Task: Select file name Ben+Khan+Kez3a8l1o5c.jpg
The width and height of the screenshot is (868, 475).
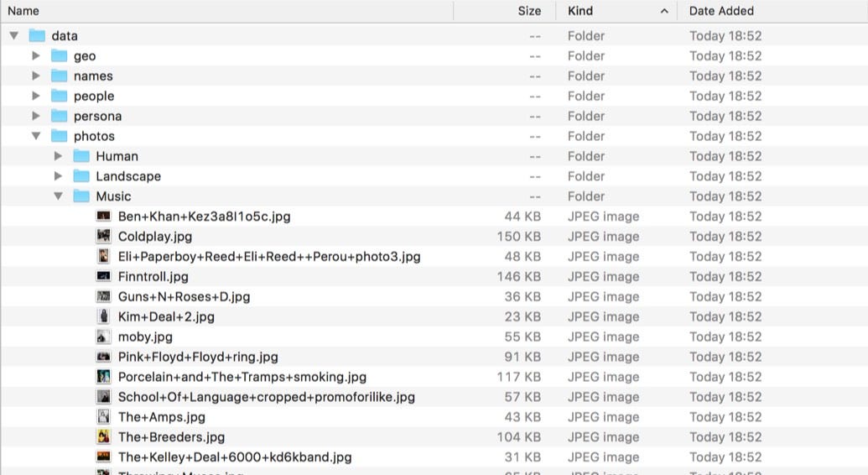Action: coord(205,217)
